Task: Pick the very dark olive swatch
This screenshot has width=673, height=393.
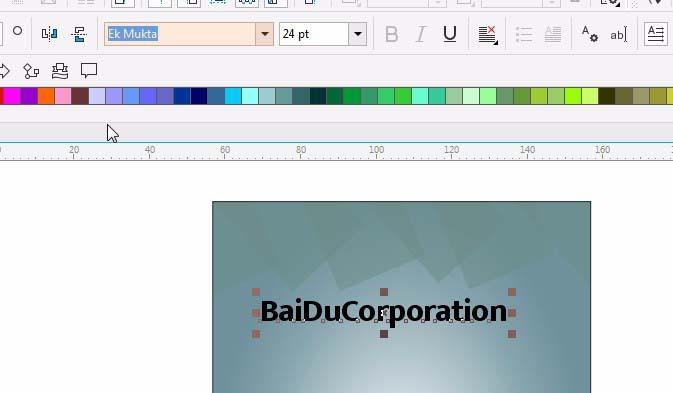Action: pyautogui.click(x=607, y=96)
